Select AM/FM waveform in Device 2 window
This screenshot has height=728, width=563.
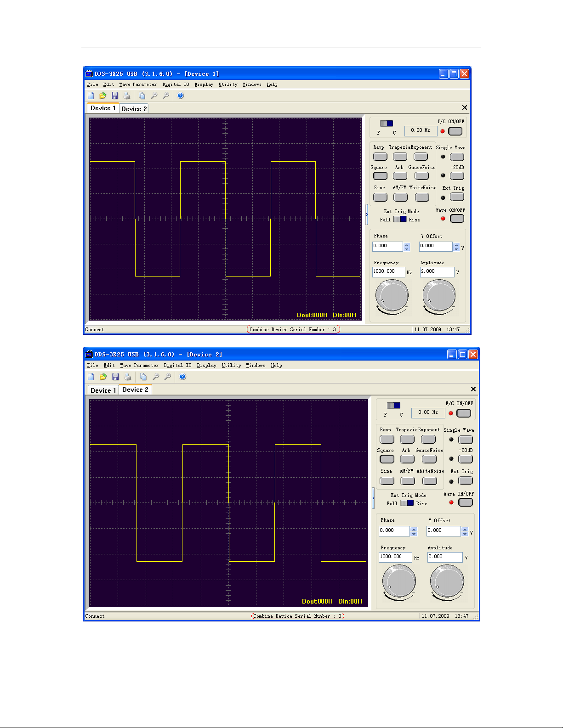click(x=408, y=481)
